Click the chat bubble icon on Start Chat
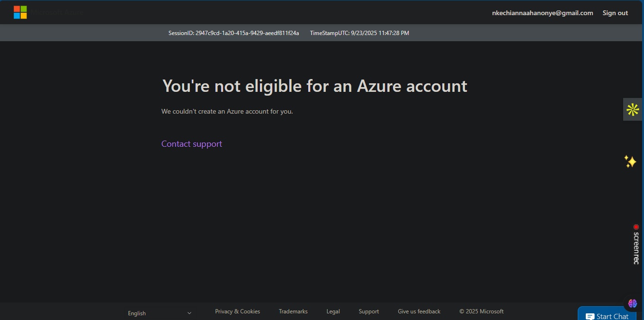Image resolution: width=644 pixels, height=320 pixels. click(590, 316)
